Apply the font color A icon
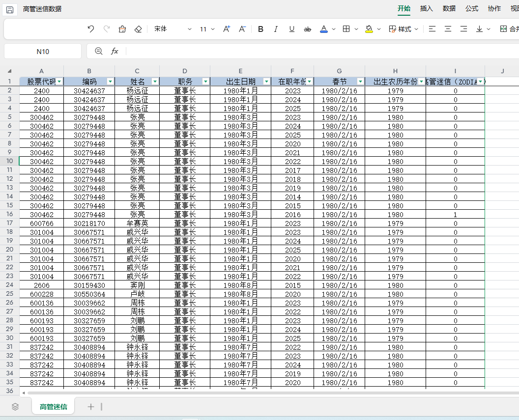This screenshot has width=519, height=420. tap(324, 29)
